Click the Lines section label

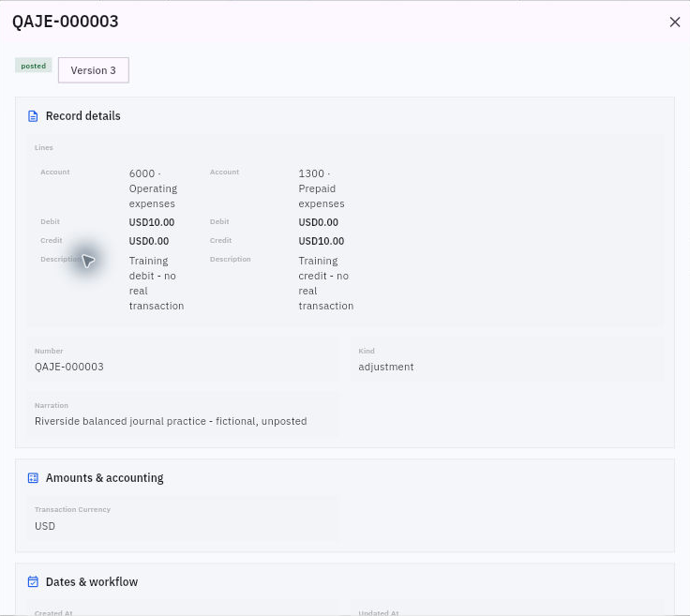point(43,147)
